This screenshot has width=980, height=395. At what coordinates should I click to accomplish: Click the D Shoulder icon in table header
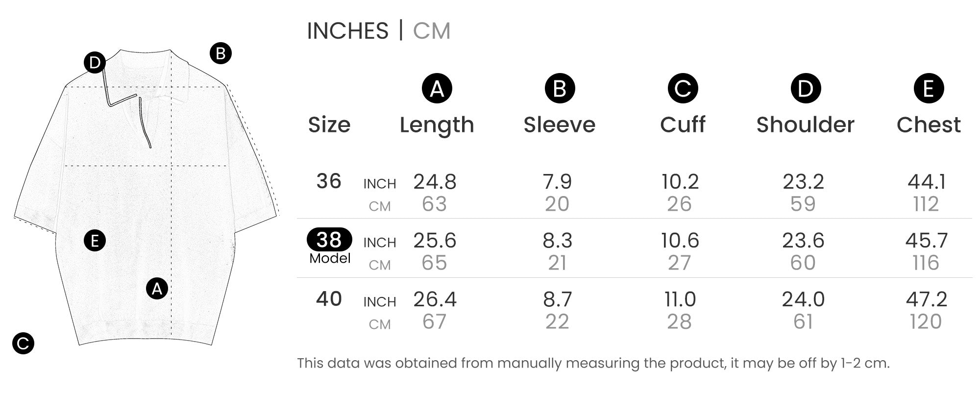[806, 89]
